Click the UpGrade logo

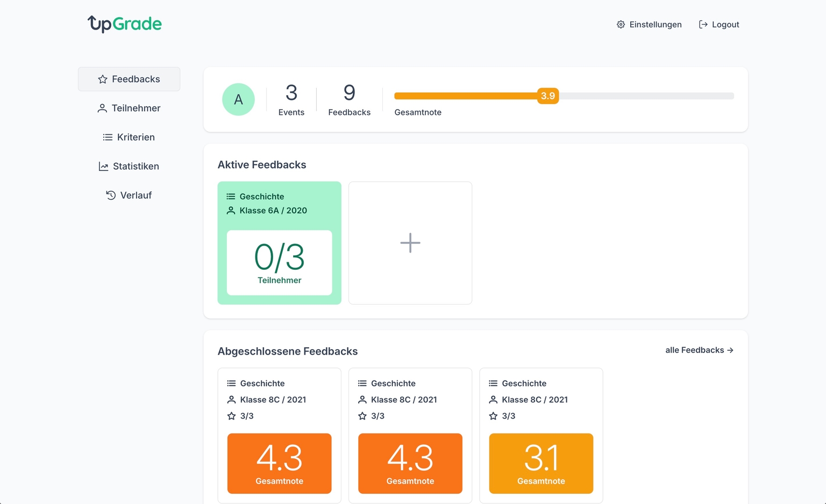(x=124, y=24)
